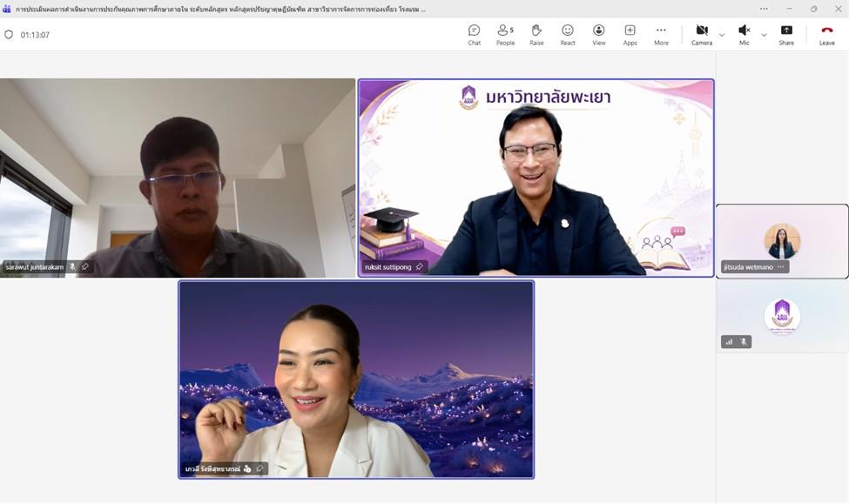Click the meeting timer 01:13:07
Image resolution: width=849 pixels, height=504 pixels.
click(35, 35)
